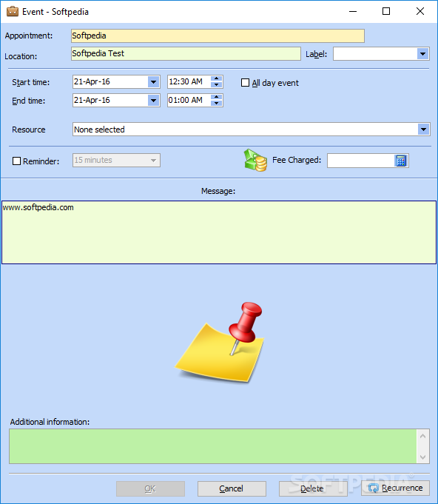Screen dimensions: 438x504
Task: Open the Start time date picker dropdown
Action: pos(154,82)
